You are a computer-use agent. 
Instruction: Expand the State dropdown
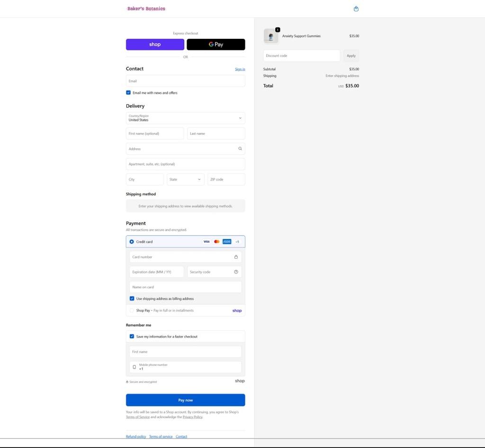pyautogui.click(x=185, y=179)
